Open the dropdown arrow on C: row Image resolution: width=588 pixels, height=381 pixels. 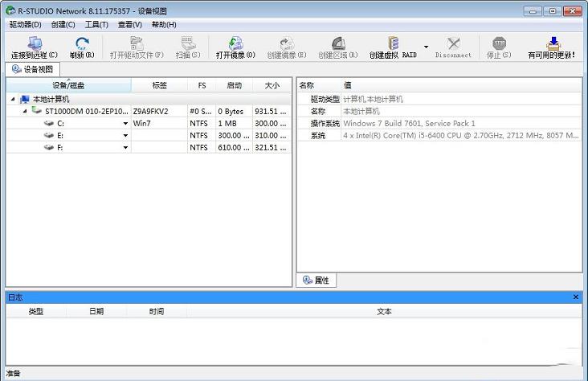tap(125, 124)
